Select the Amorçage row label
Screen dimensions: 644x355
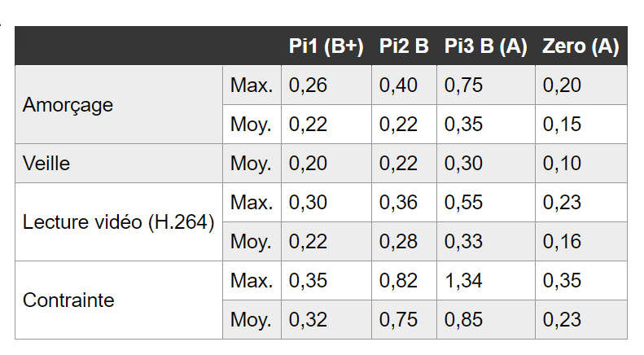point(68,105)
